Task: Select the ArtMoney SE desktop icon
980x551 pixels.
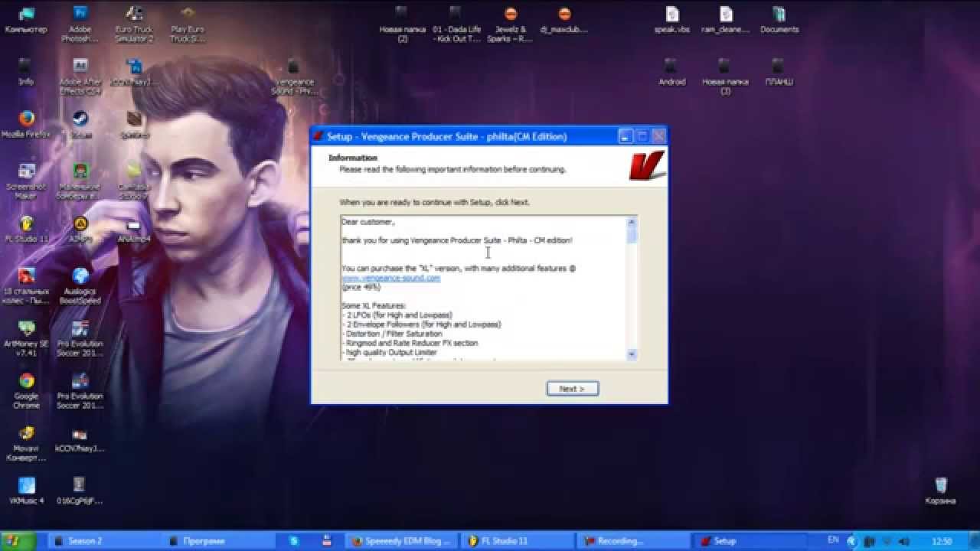Action: [x=26, y=338]
